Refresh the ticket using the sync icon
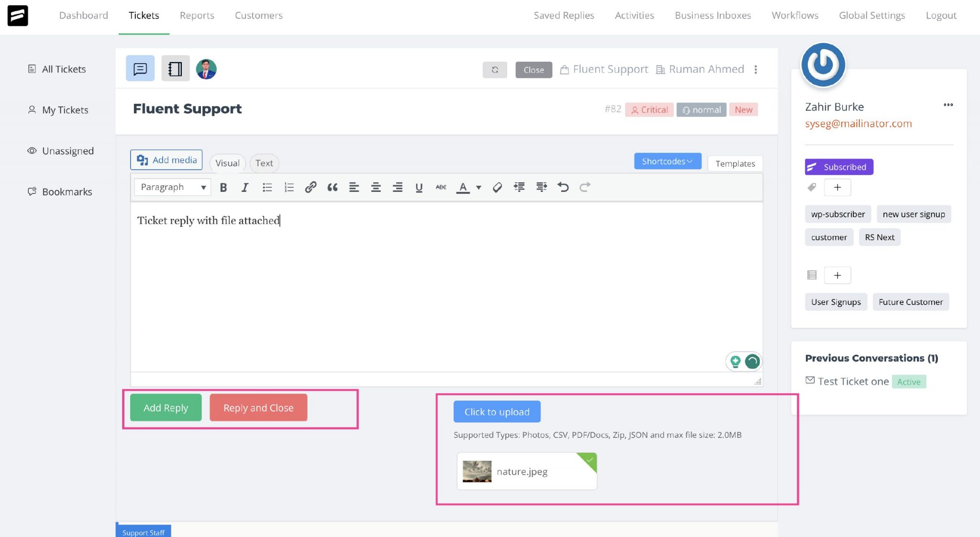The height and width of the screenshot is (537, 980). click(495, 70)
